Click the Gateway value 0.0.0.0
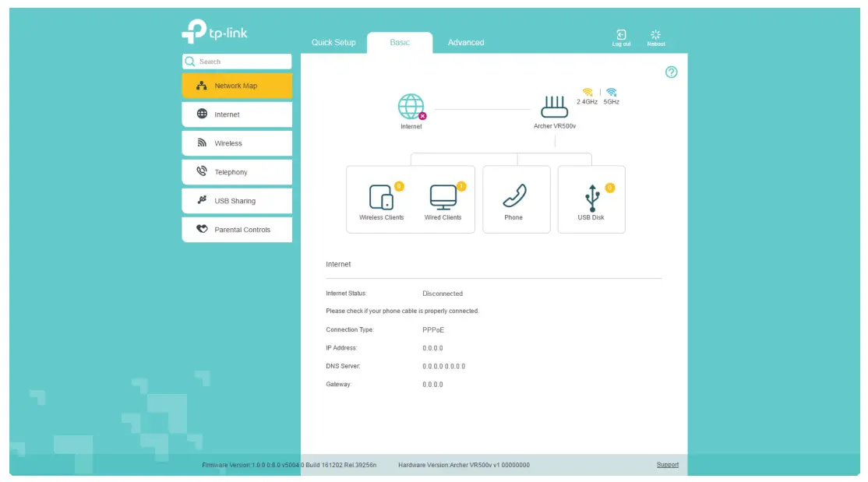This screenshot has height=482, width=868. 432,385
